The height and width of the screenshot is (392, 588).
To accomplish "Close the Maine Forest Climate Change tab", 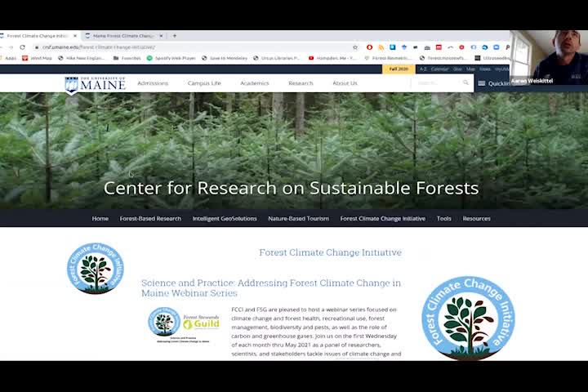I will tap(161, 36).
